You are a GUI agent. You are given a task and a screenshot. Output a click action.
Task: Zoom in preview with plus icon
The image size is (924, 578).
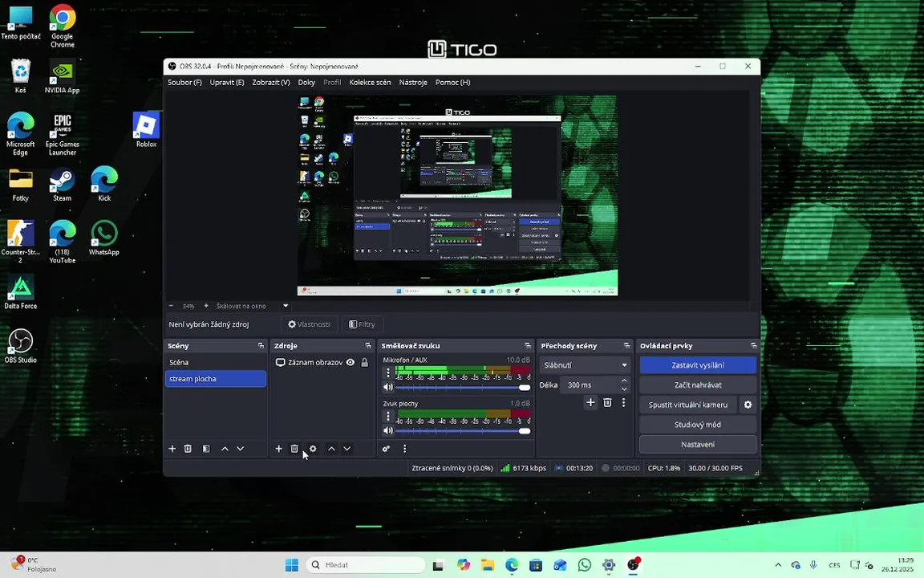click(205, 306)
